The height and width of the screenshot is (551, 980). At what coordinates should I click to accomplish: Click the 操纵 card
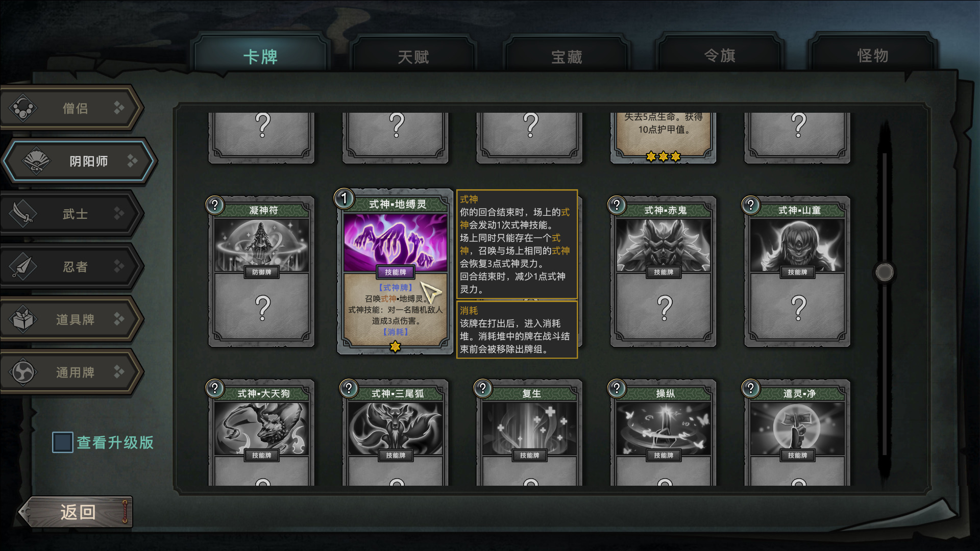click(x=663, y=433)
